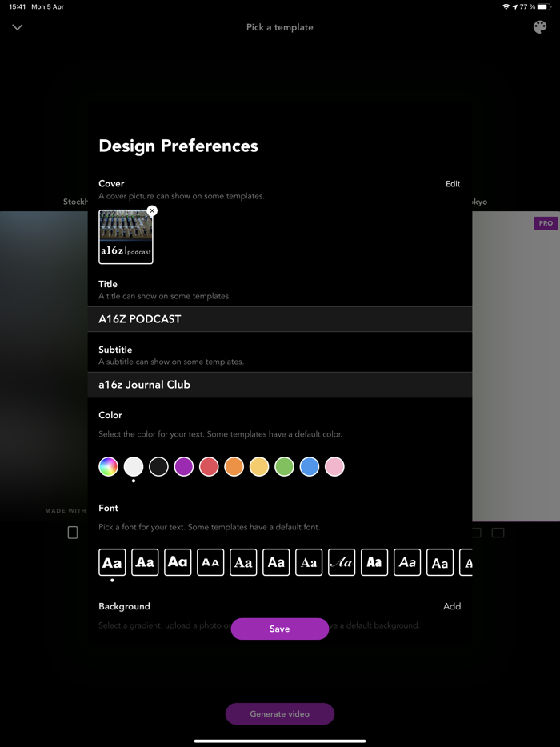Select the seventh font sample, a thin serif
The width and height of the screenshot is (560, 747).
(309, 562)
